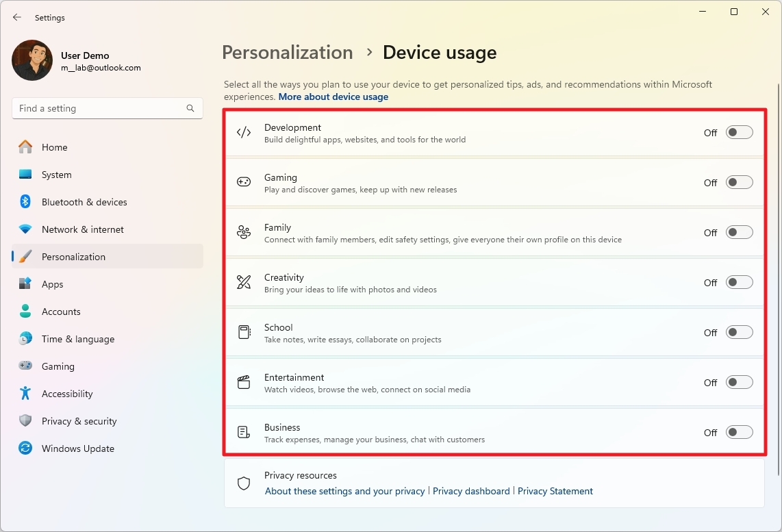Open the More about device usage link
The image size is (782, 532).
click(x=333, y=97)
